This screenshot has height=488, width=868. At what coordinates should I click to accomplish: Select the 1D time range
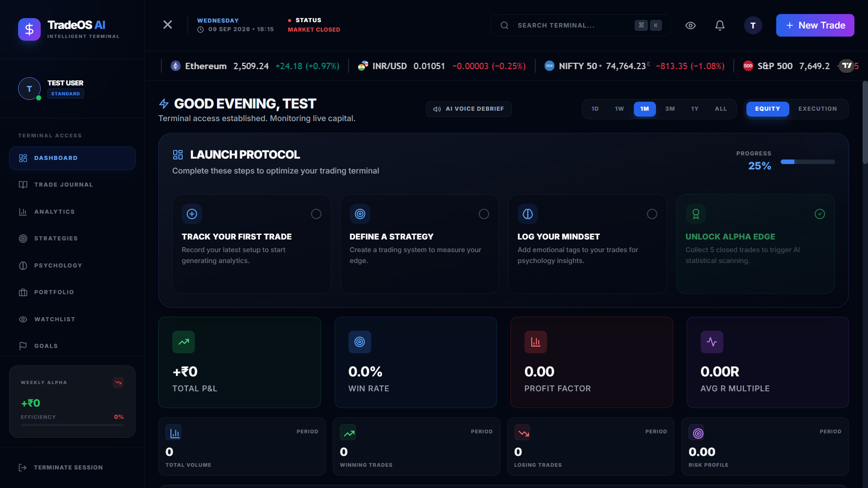point(595,109)
